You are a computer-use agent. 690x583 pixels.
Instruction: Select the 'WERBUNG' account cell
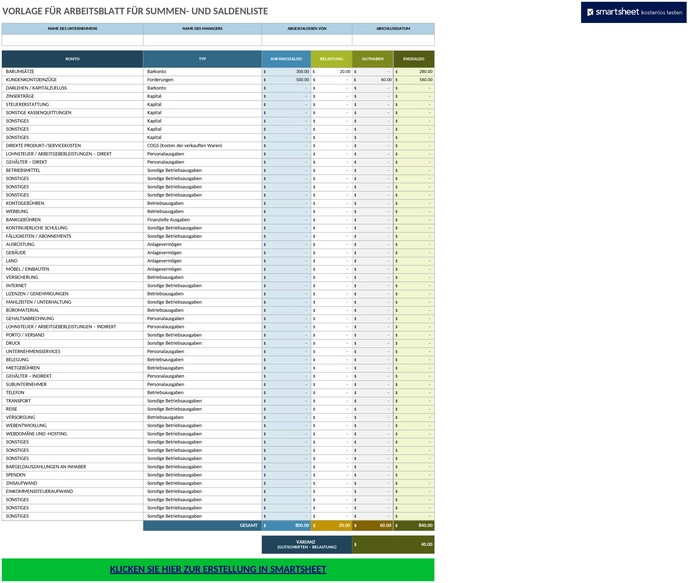[72, 211]
